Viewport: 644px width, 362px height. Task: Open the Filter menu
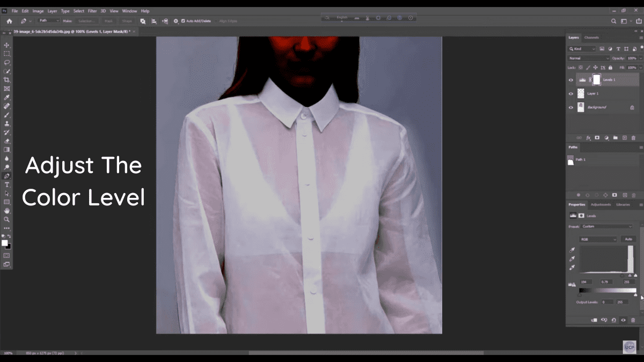click(x=92, y=11)
